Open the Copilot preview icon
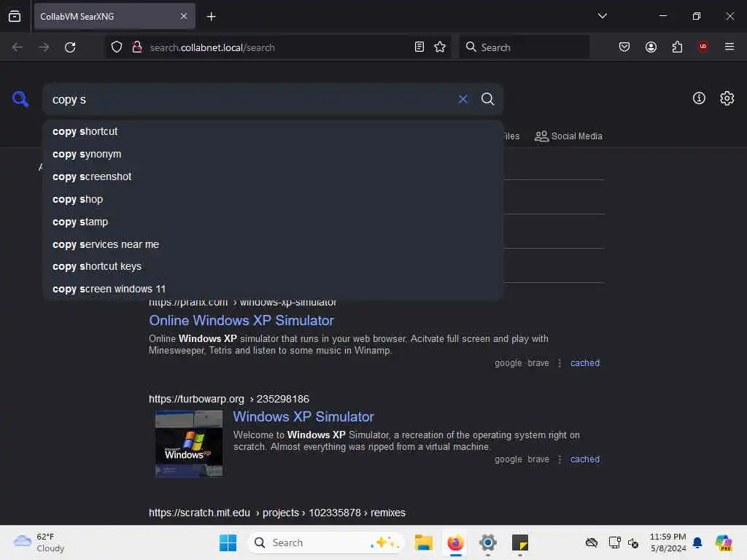 723,542
